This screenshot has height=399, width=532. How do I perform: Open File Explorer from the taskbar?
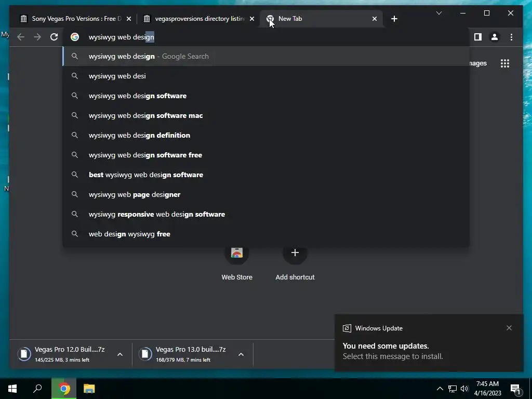point(89,389)
